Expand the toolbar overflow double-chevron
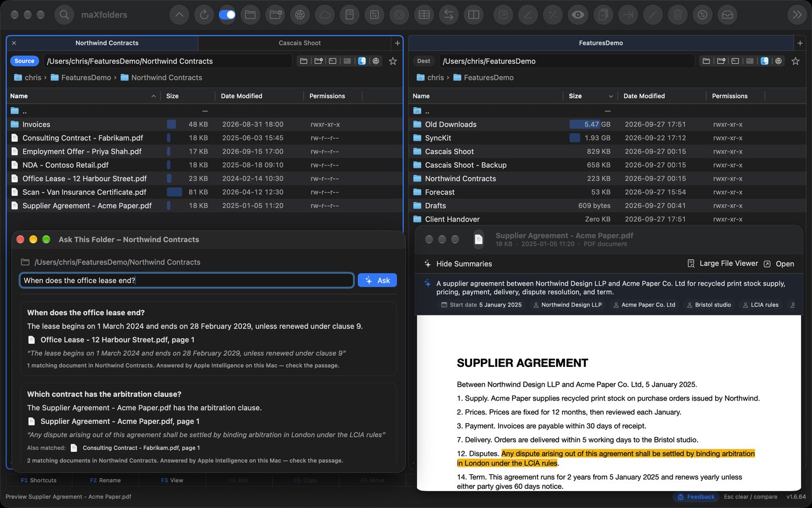Viewport: 812px width, 508px height. coord(797,15)
